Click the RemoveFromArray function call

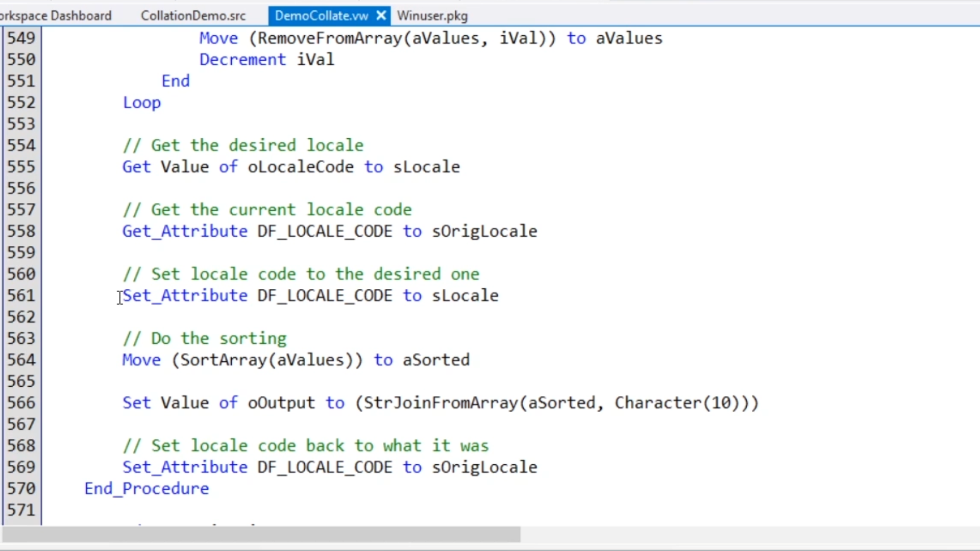330,38
